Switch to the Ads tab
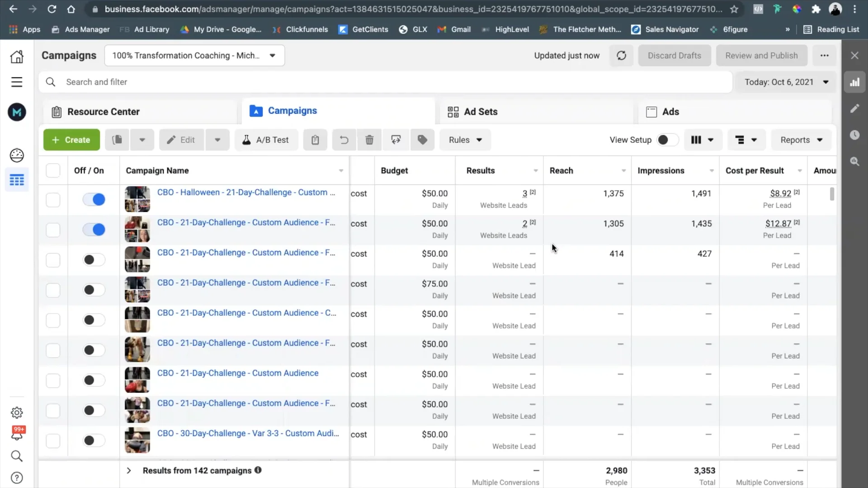868x488 pixels. click(x=670, y=112)
